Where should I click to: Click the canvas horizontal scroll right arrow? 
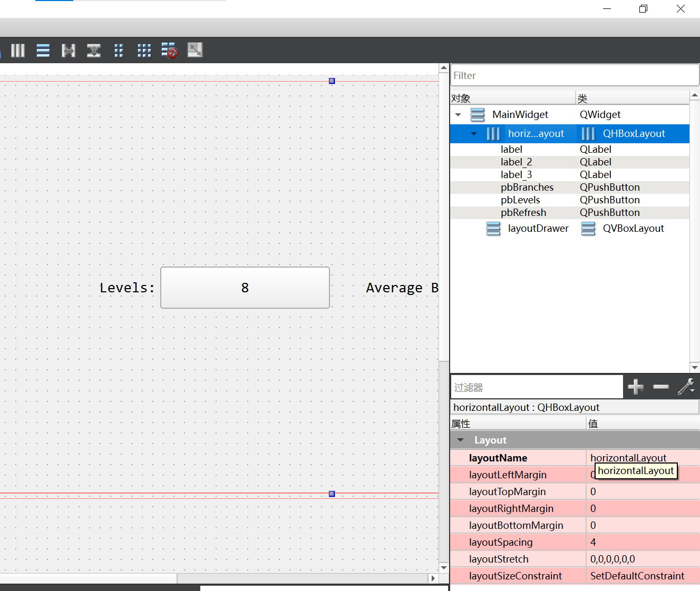click(433, 578)
